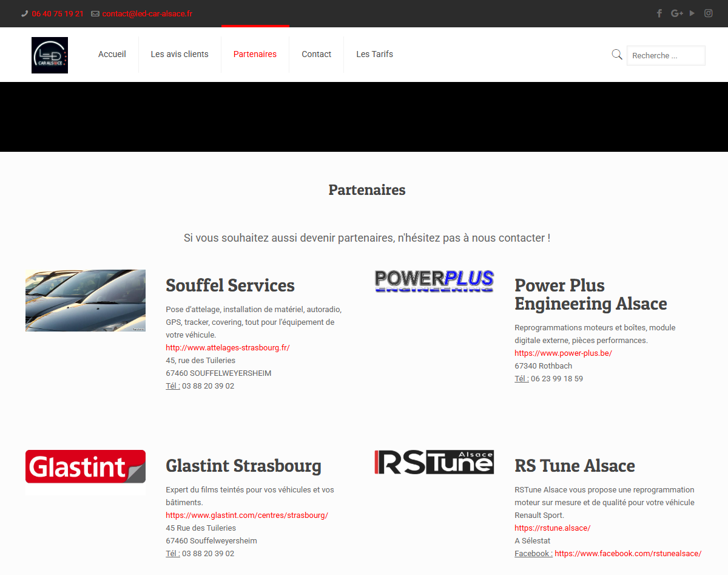The height and width of the screenshot is (575, 728).
Task: Click the magnifying glass search icon
Action: point(617,55)
